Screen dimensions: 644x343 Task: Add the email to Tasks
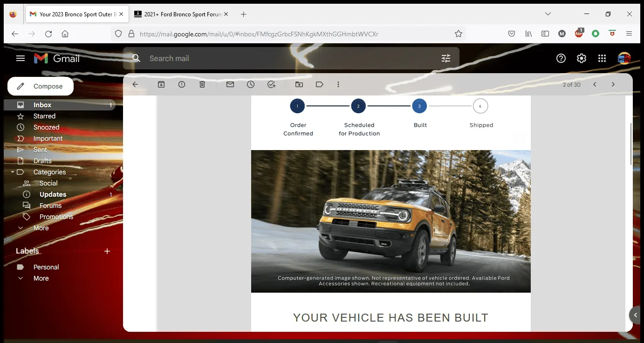tap(272, 84)
